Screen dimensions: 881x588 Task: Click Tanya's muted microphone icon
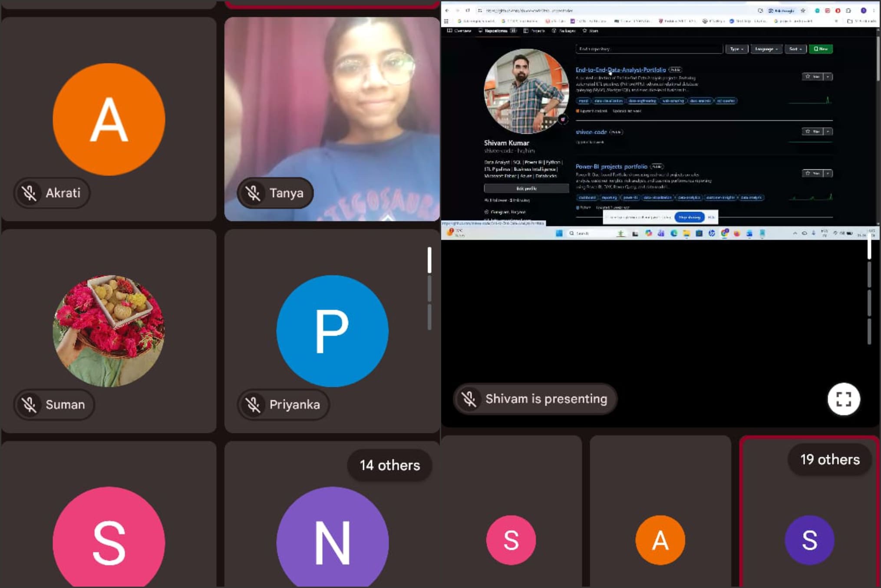click(253, 193)
